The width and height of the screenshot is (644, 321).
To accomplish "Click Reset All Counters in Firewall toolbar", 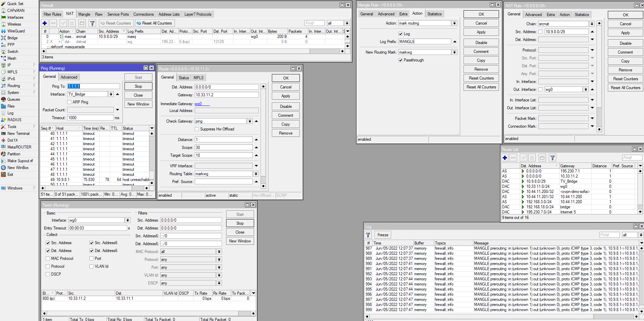I will click(155, 23).
